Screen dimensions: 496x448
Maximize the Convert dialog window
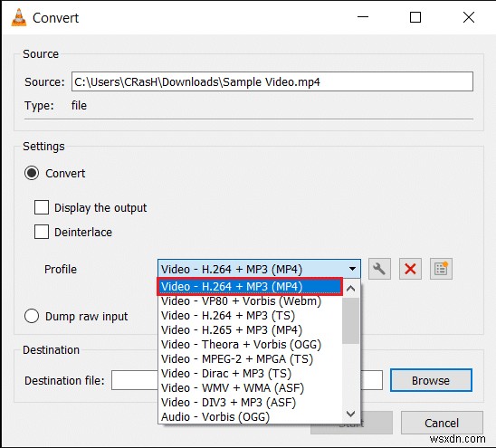[415, 17]
